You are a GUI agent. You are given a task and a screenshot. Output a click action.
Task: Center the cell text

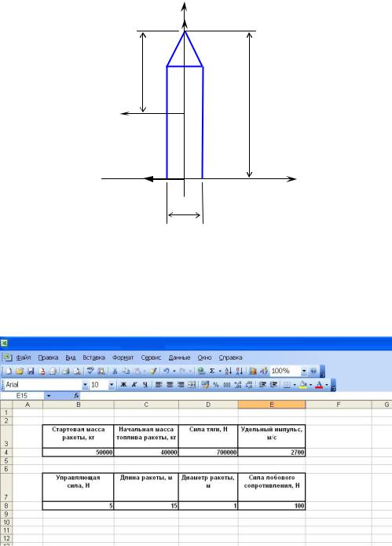tap(170, 385)
